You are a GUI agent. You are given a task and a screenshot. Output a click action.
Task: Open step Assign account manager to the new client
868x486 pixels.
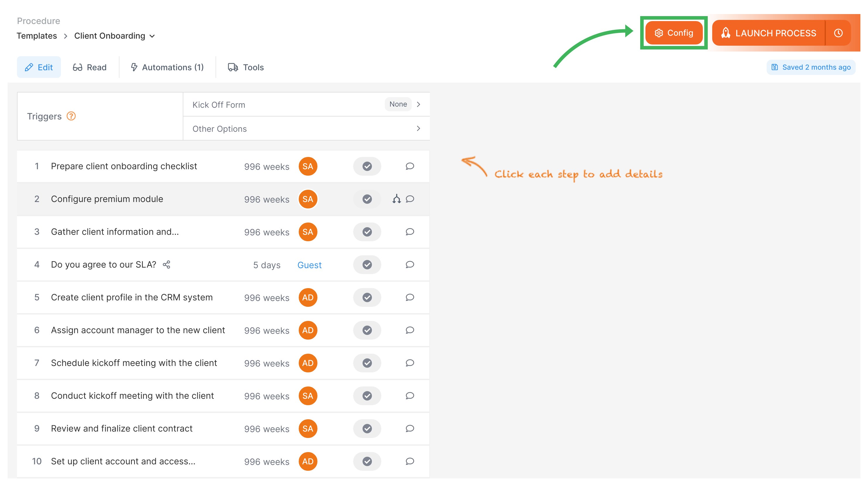click(x=138, y=330)
